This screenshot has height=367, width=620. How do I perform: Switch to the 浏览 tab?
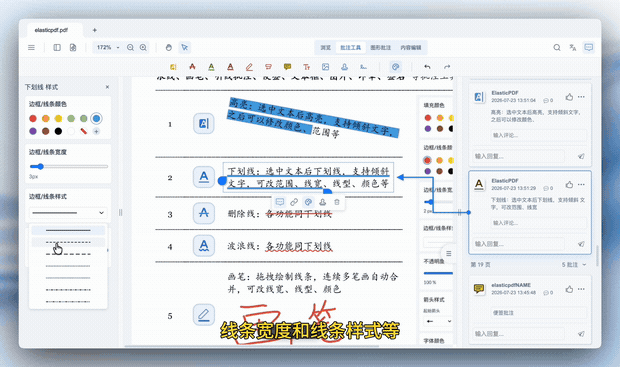[325, 47]
